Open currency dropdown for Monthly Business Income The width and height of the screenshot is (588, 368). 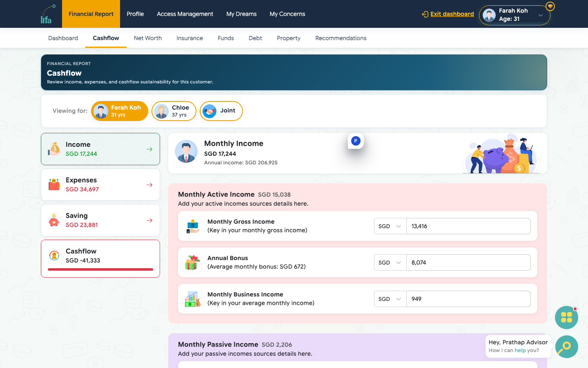point(390,299)
